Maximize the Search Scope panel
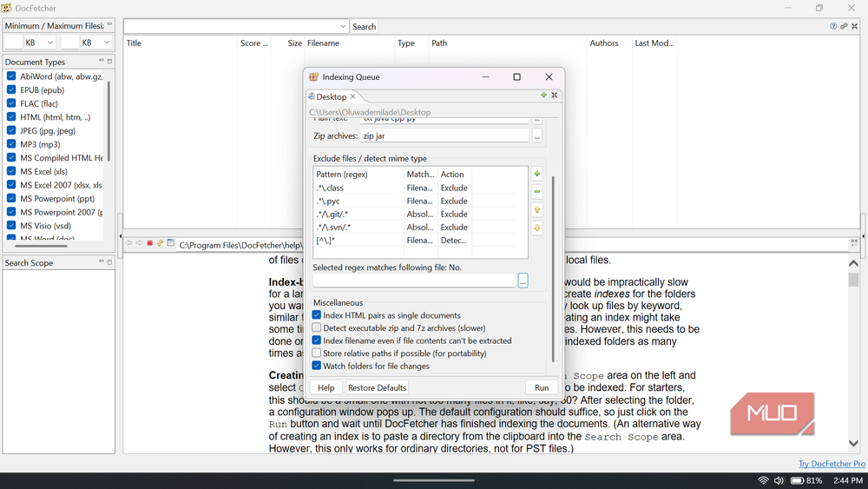Screen dimensions: 868x489 109,262
